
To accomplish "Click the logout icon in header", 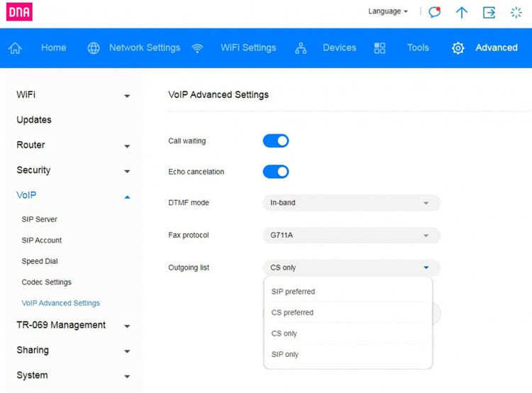I will [x=489, y=13].
